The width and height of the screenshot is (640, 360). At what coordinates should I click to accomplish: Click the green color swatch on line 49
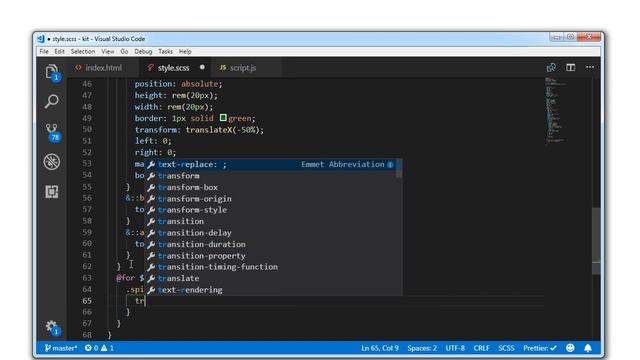tap(223, 118)
